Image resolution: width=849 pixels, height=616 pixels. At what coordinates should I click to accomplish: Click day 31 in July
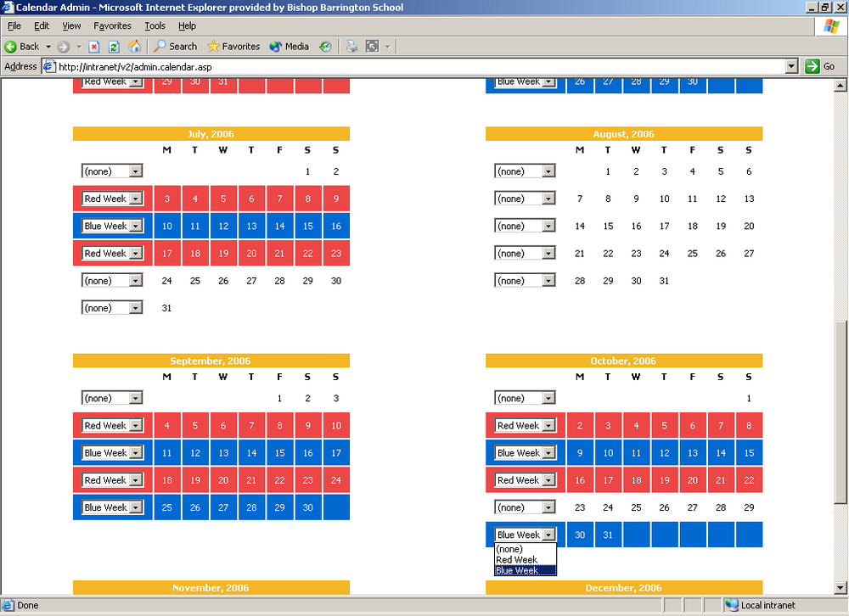166,308
